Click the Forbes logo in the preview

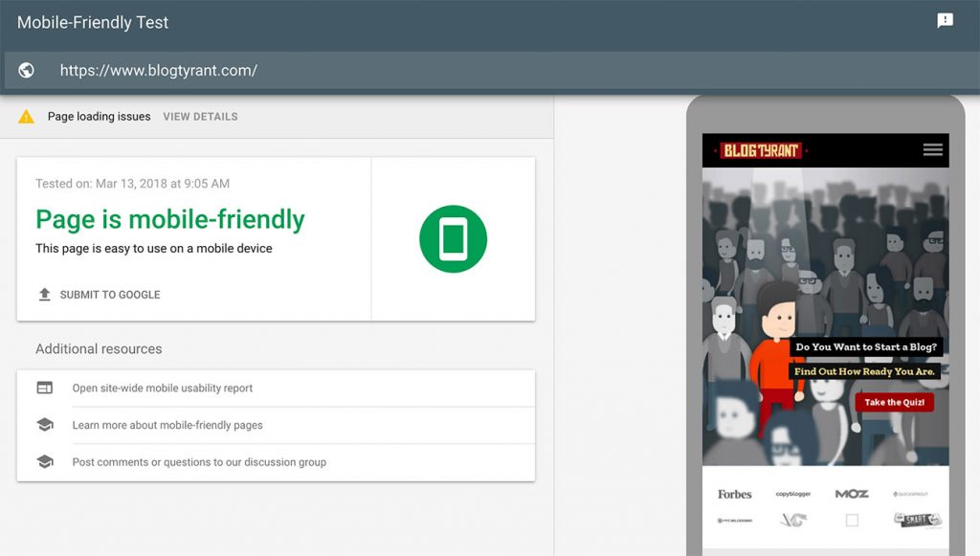click(x=735, y=494)
